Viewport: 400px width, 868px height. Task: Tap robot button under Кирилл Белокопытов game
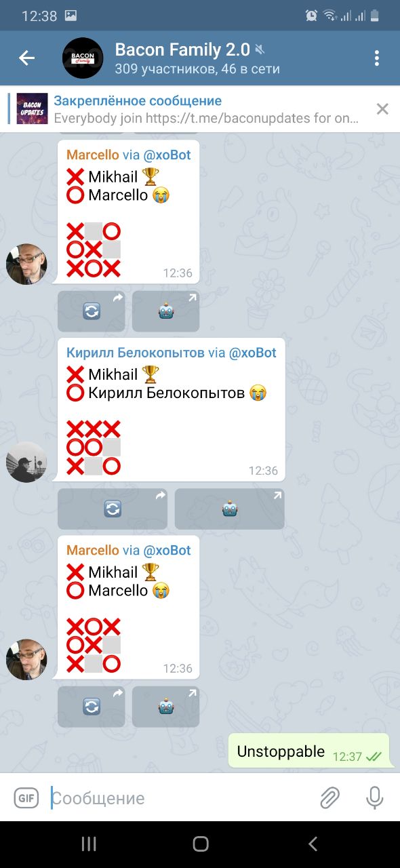(x=230, y=509)
